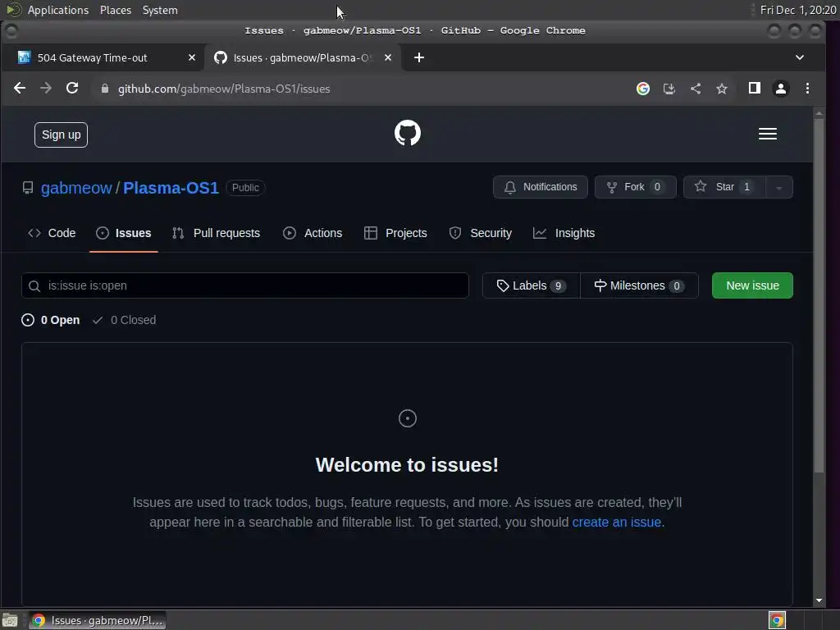The height and width of the screenshot is (630, 840).
Task: Open the System menu
Action: pos(160,10)
